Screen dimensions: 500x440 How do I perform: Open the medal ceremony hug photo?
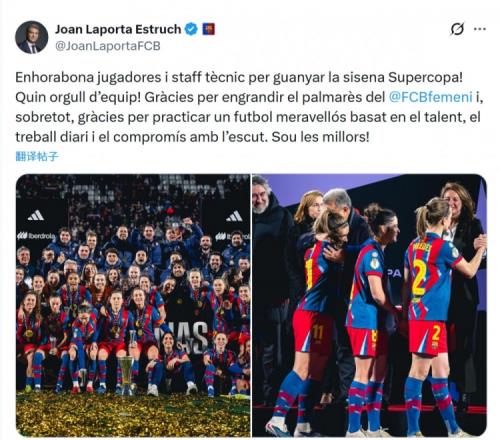click(x=369, y=305)
